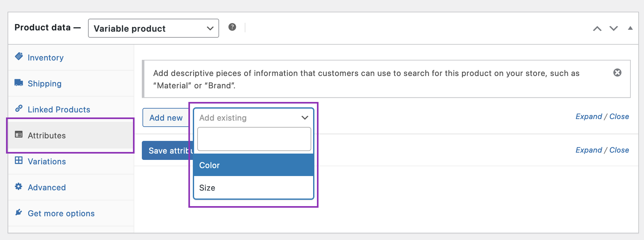Click the Inventory tag icon

(x=19, y=57)
